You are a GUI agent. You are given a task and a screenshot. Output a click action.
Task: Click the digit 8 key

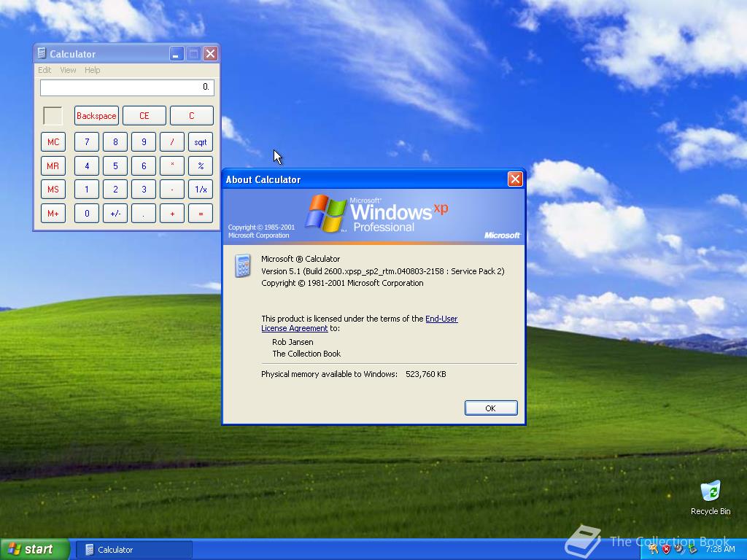tap(115, 142)
